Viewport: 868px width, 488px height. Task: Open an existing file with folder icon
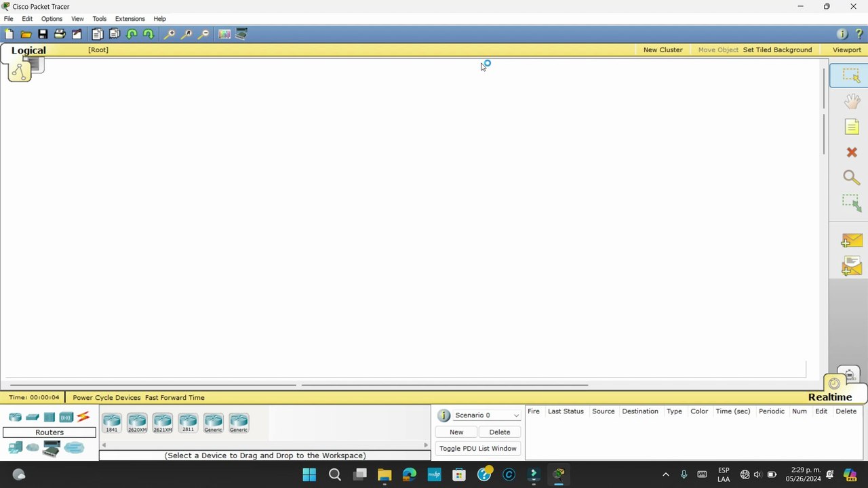tap(26, 34)
